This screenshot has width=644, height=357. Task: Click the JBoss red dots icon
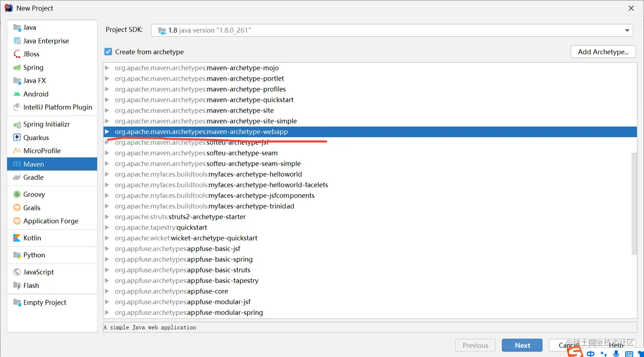click(x=17, y=54)
